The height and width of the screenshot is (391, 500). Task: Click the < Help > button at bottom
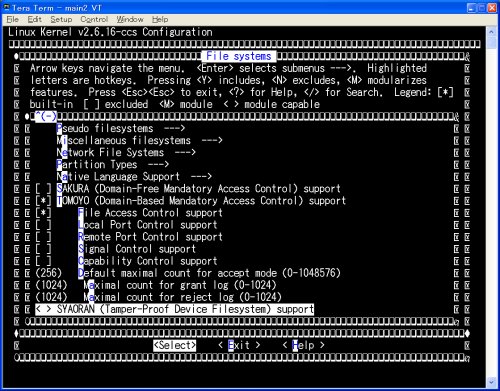(303, 345)
